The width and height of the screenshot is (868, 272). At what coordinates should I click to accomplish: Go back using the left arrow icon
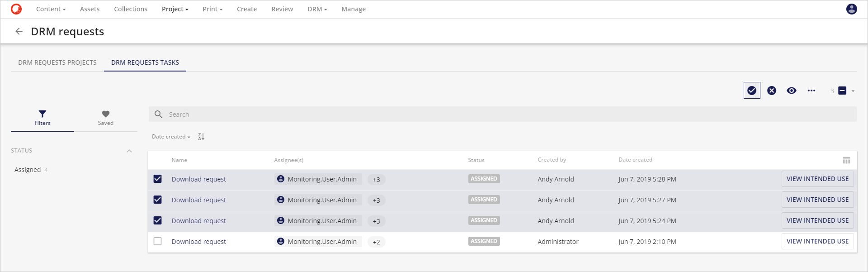(x=19, y=31)
